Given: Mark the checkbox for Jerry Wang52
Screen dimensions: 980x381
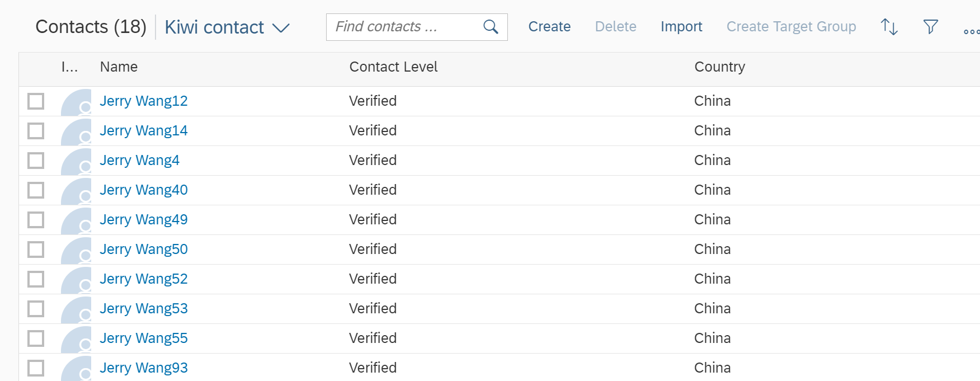Looking at the screenshot, I should click(x=36, y=279).
